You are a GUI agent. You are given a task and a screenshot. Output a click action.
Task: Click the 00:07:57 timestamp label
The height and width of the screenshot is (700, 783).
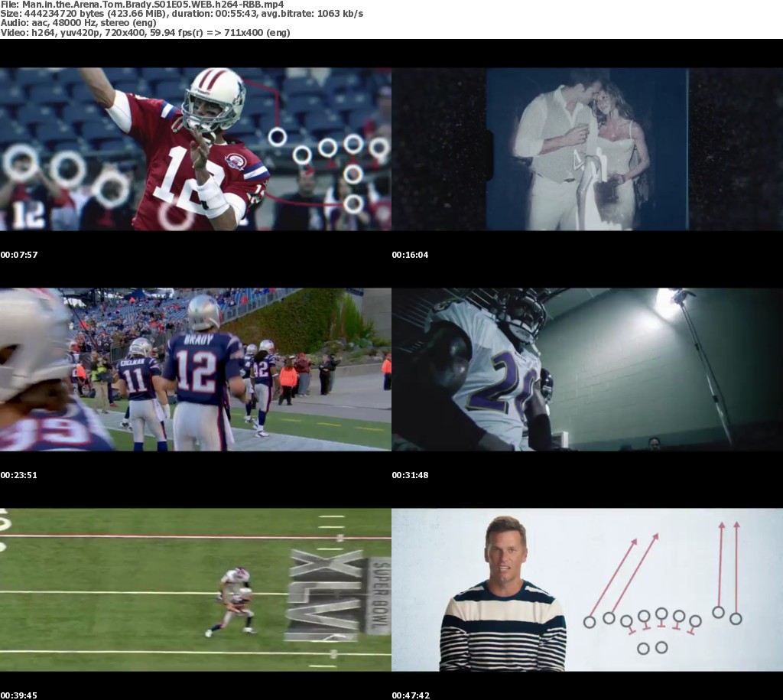tap(19, 255)
